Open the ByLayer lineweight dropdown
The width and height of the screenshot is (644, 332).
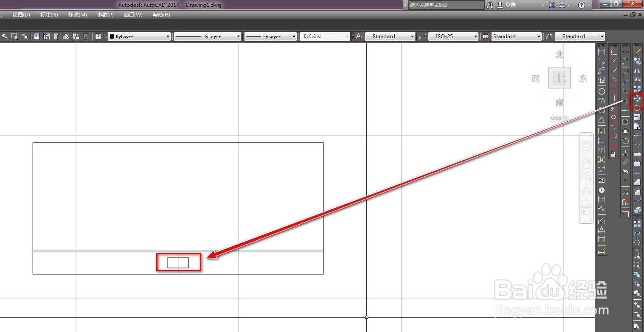point(270,36)
